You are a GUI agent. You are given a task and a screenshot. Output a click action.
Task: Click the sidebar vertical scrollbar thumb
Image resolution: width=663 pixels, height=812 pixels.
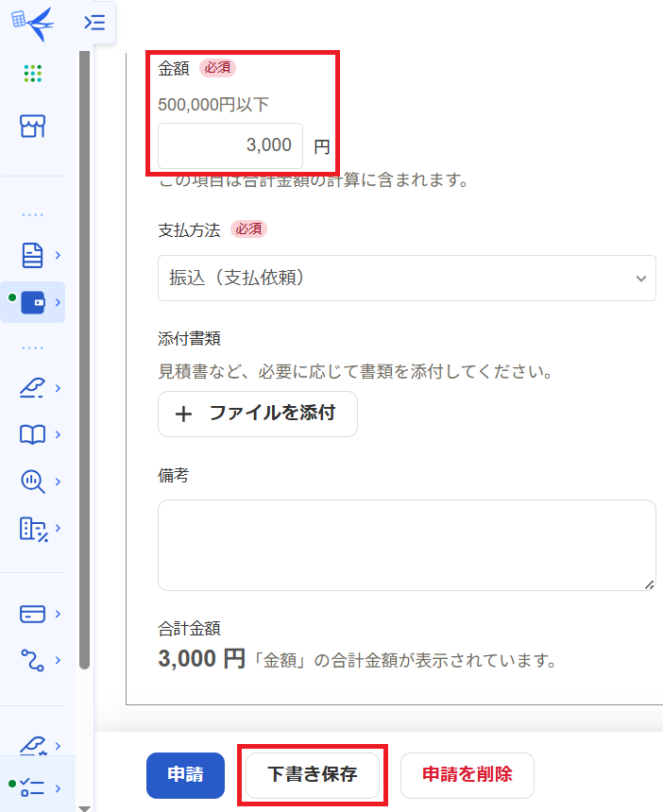[85, 360]
